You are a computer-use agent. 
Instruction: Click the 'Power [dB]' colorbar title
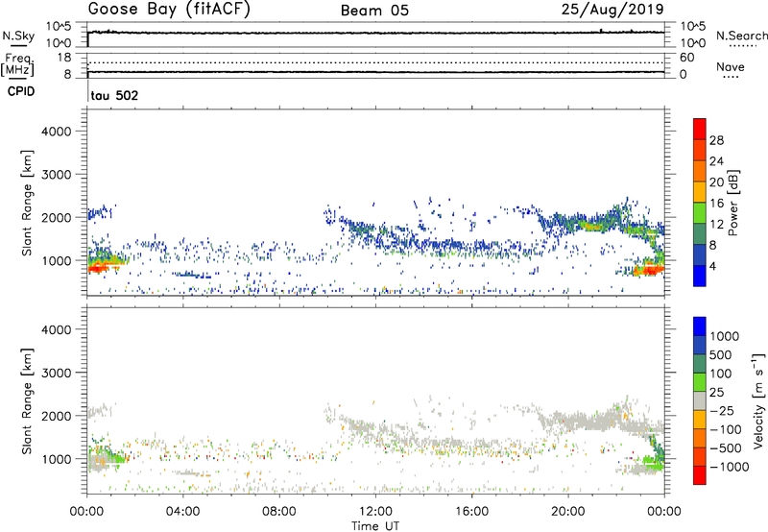(x=733, y=203)
